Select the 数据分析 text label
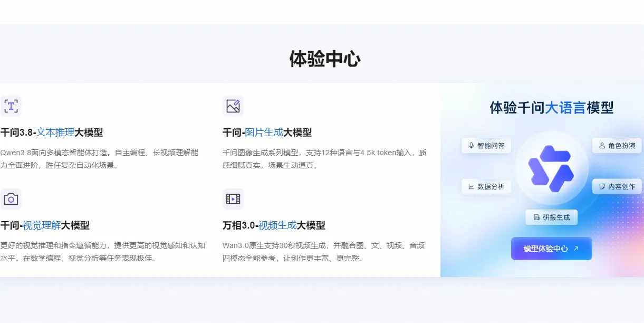The height and width of the screenshot is (323, 644). click(x=491, y=187)
